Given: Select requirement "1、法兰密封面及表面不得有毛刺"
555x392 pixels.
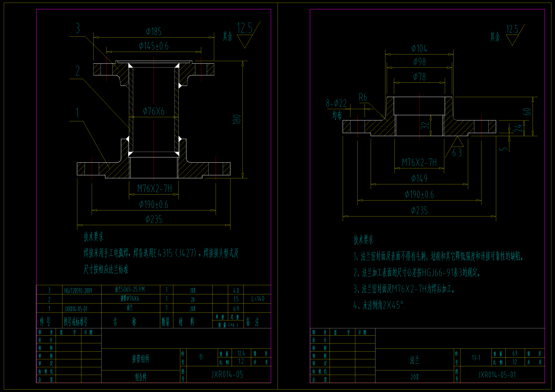Looking at the screenshot, I should coord(438,256).
